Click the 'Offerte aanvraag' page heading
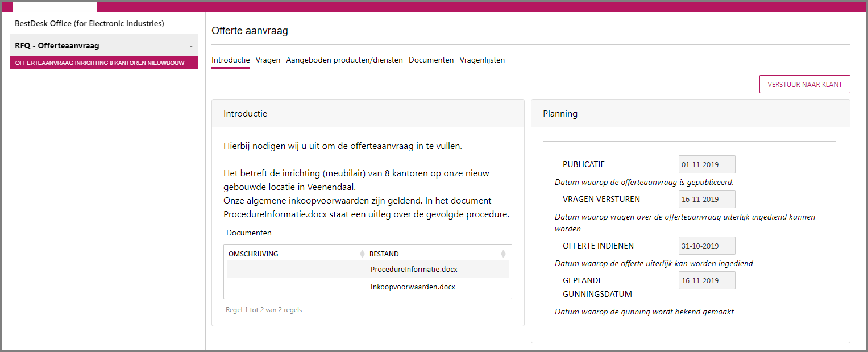Viewport: 868px width, 352px height. pos(250,31)
